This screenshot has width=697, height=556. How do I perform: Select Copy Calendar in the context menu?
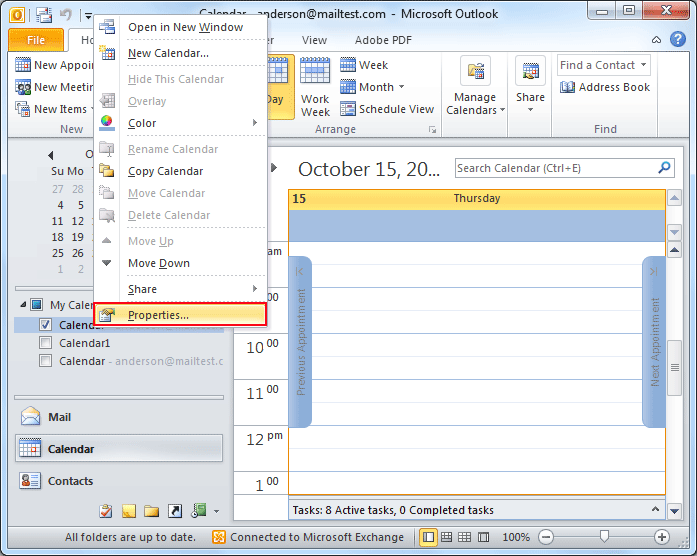[180, 171]
